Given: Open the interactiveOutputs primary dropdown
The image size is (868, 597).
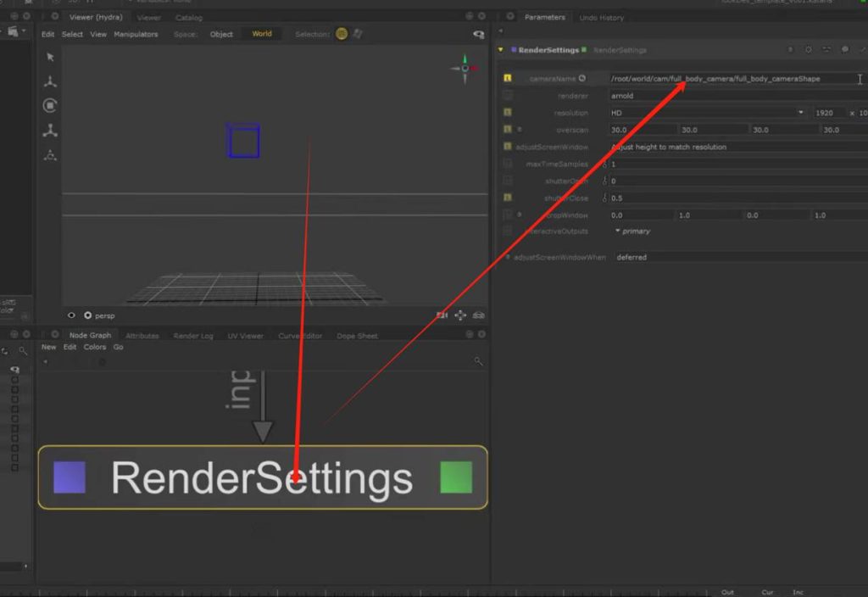Looking at the screenshot, I should click(632, 231).
